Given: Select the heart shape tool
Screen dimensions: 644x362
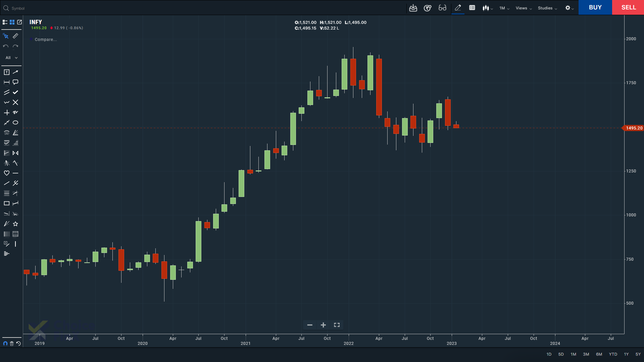Looking at the screenshot, I should (6, 173).
